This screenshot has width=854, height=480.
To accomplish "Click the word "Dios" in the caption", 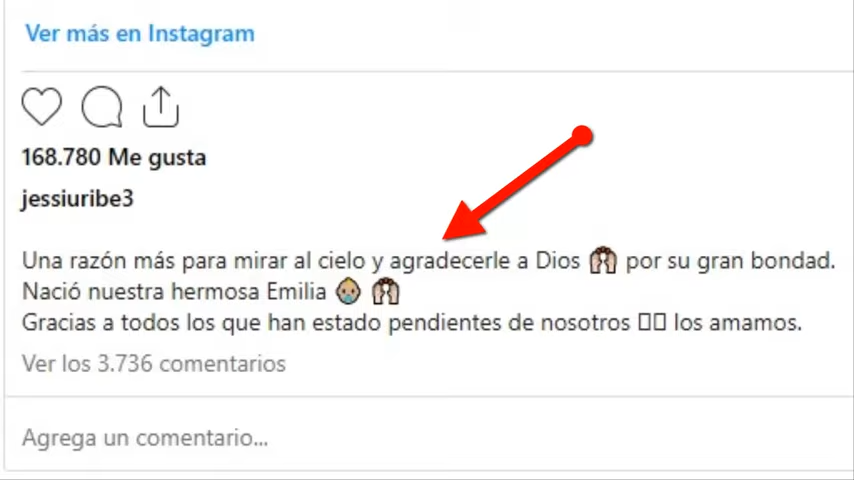I will pos(558,261).
